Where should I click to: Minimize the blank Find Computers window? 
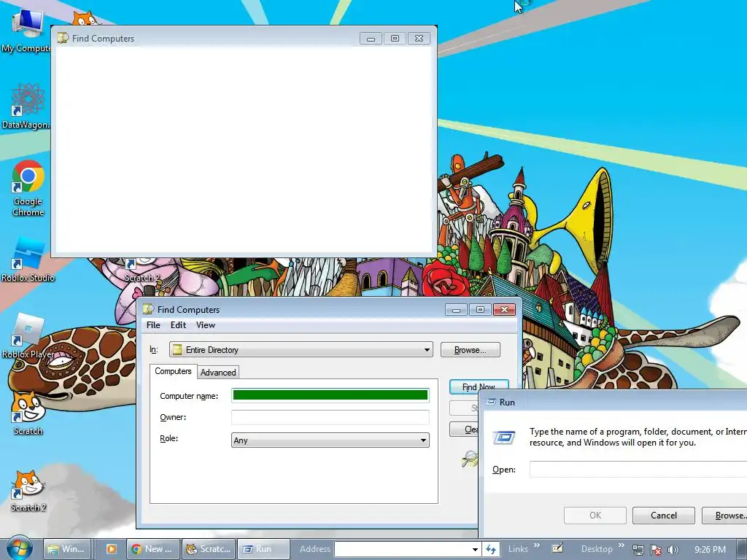point(371,39)
